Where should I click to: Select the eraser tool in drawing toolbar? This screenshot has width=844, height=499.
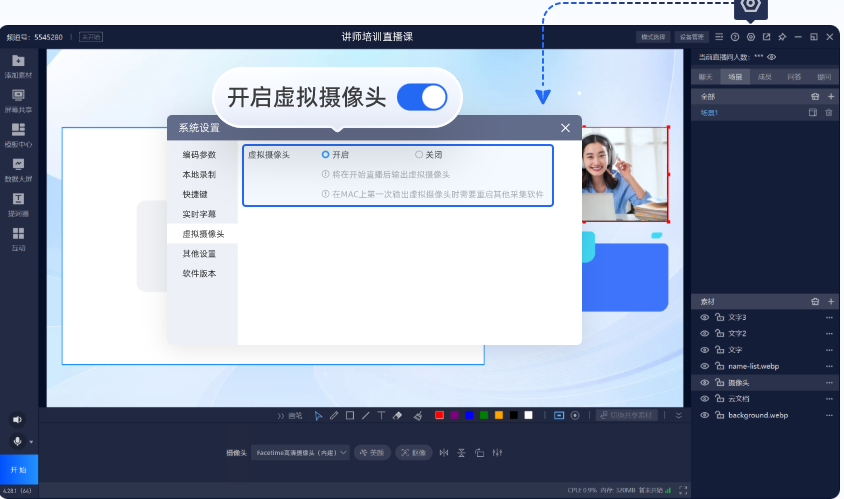coord(397,415)
